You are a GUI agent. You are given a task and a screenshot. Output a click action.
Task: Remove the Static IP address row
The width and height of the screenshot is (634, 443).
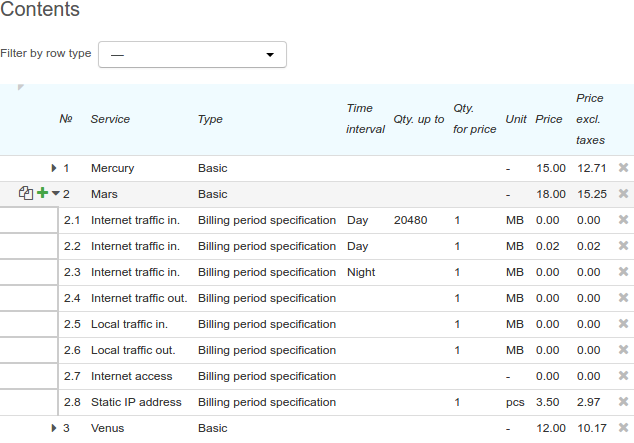(623, 402)
